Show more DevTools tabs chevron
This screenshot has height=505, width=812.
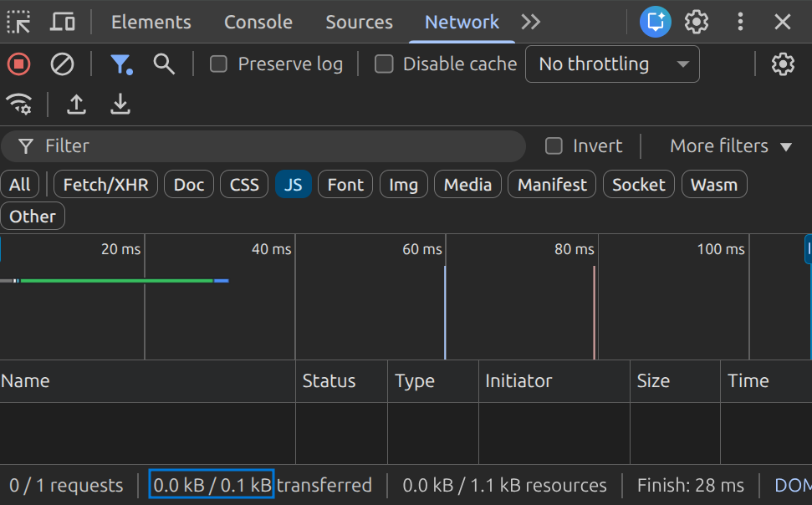(x=531, y=22)
